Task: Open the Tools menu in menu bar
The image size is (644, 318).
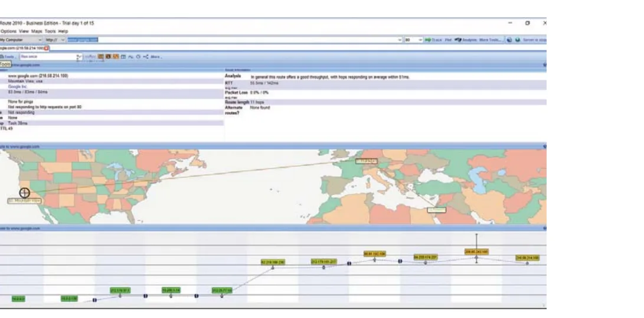Action: pos(50,31)
